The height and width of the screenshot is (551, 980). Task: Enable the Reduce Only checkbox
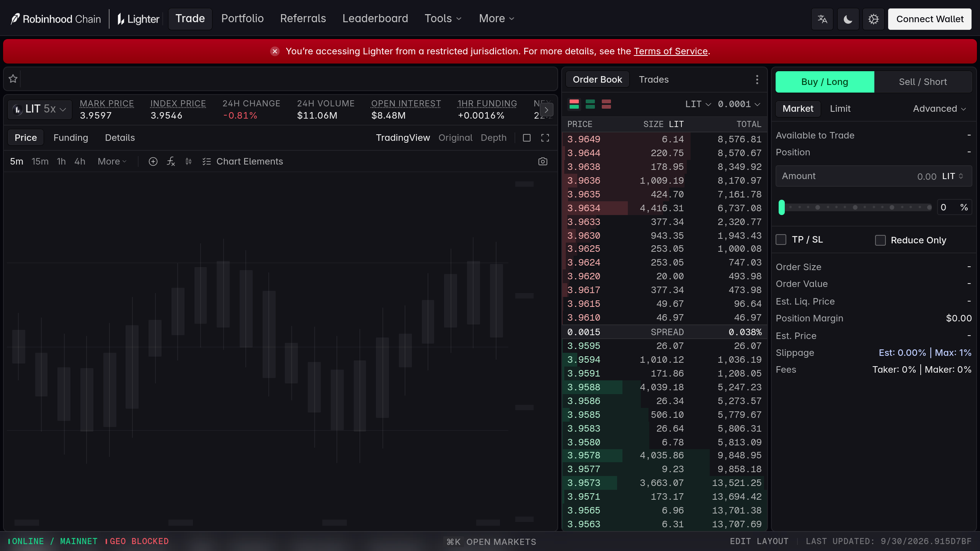click(880, 240)
